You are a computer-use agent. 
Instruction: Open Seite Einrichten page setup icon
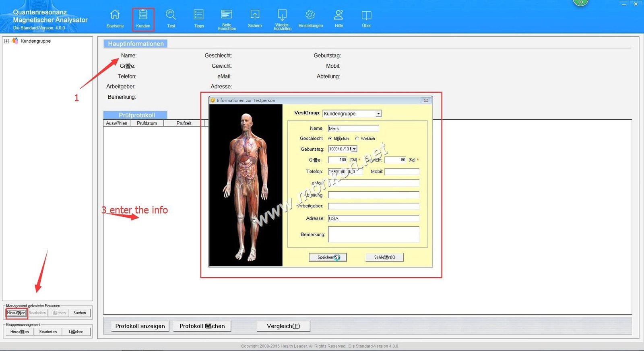227,15
